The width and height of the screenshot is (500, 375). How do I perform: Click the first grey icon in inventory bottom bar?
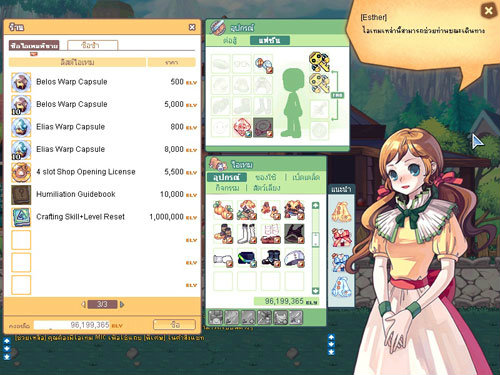215,317
